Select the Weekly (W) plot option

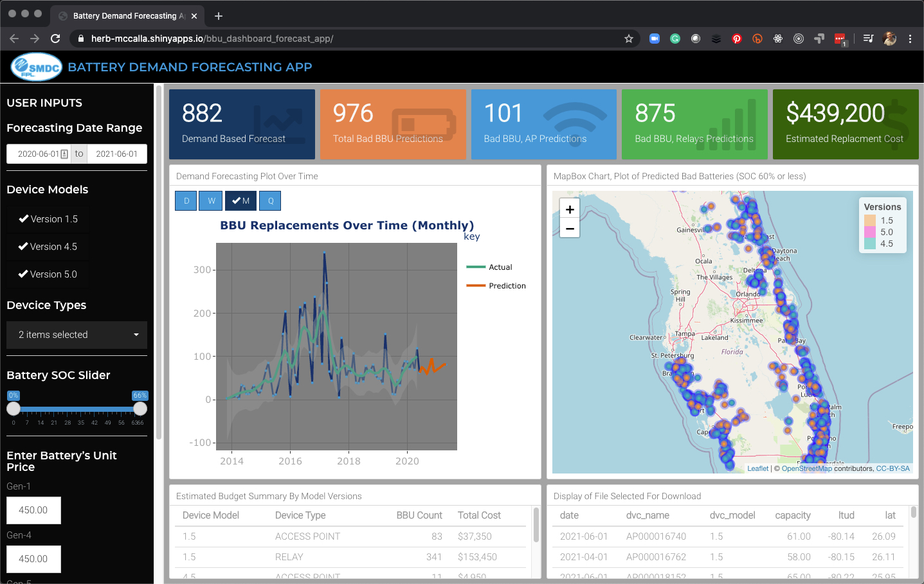point(212,201)
